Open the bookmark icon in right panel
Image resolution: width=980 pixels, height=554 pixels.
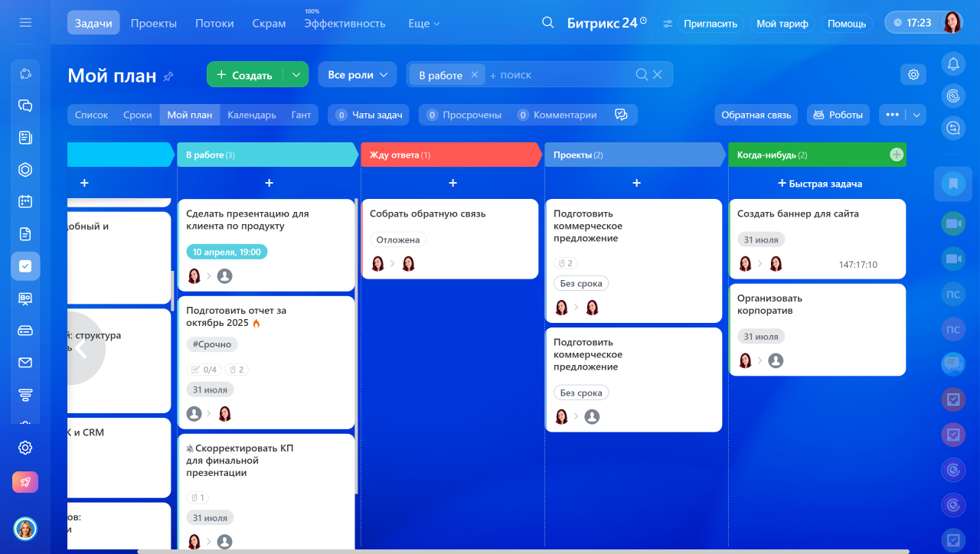(953, 184)
